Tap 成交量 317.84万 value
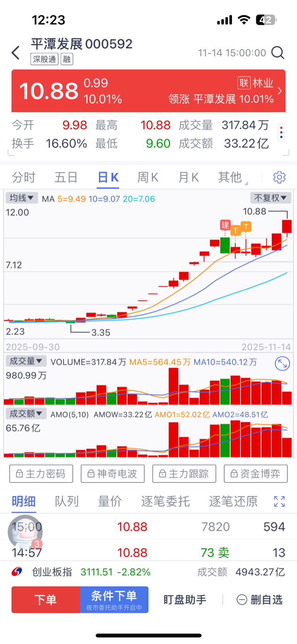 [245, 125]
